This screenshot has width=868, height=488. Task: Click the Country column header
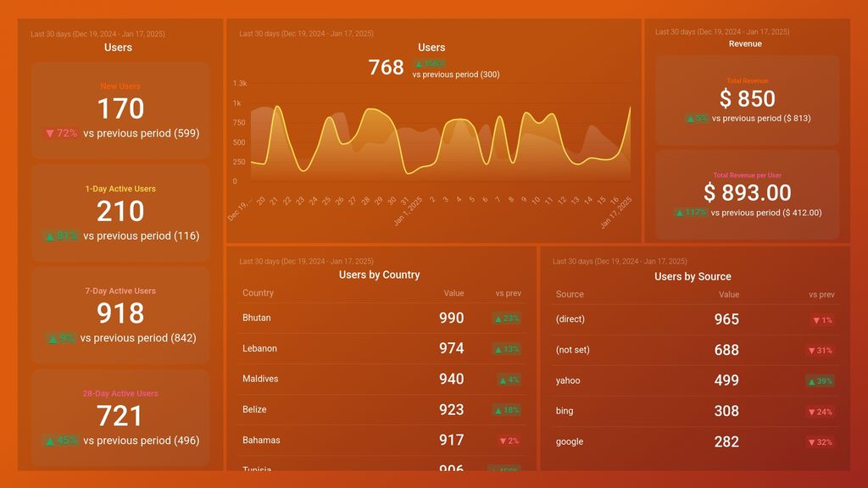(x=258, y=293)
